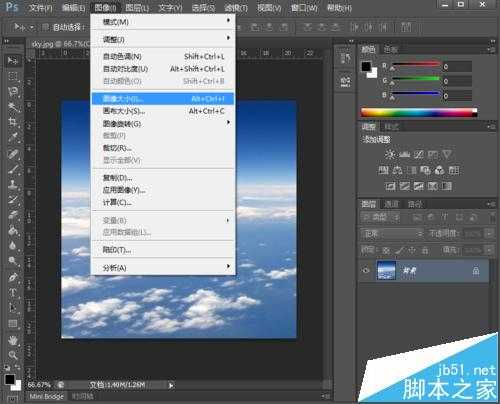Toggle Quick Mask mode at the toolbox bottom

(13, 399)
